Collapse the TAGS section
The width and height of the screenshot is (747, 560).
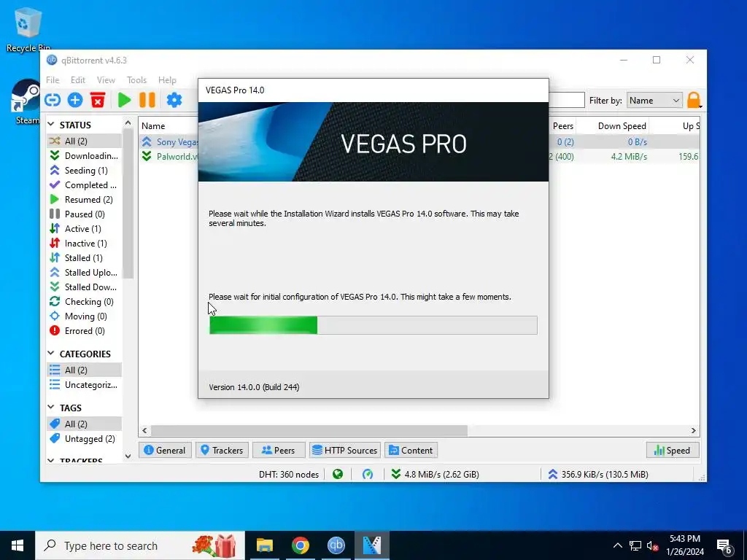[x=51, y=407]
